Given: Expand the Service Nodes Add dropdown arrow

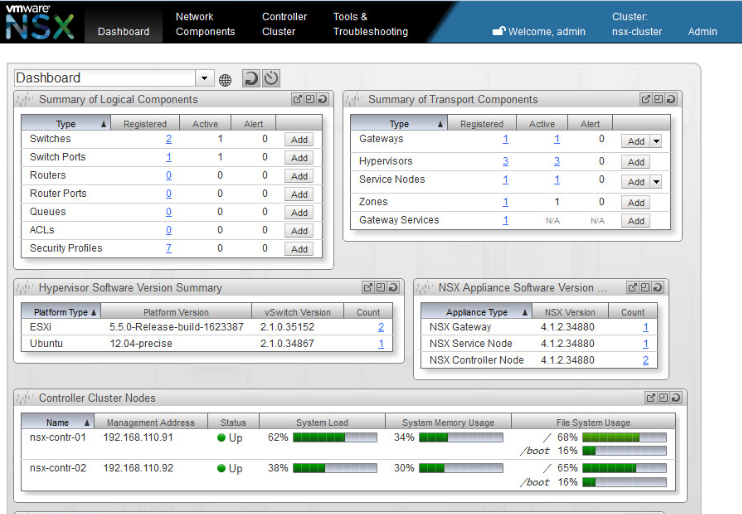Looking at the screenshot, I should tap(656, 182).
